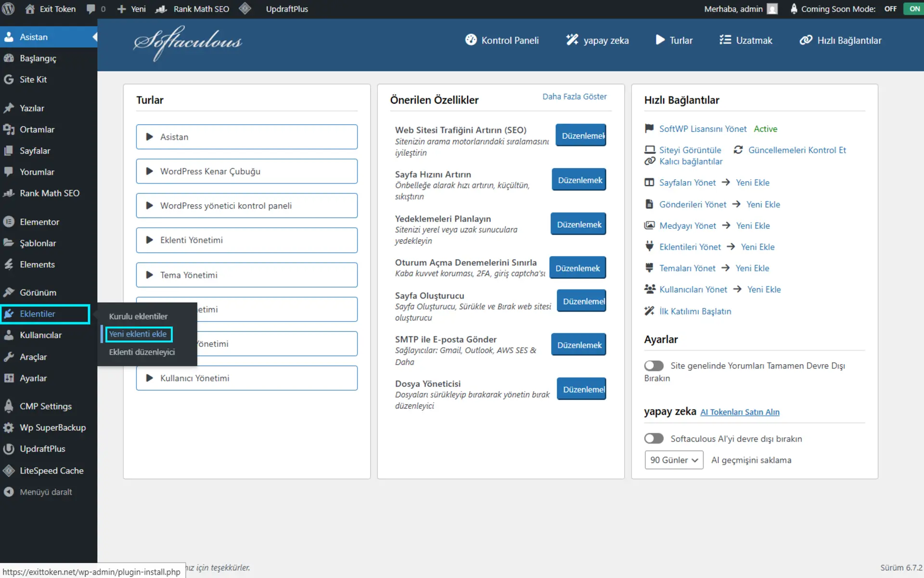Expand WordPress Kenar Çubuğu tour
Viewport: 924px width, 578px height.
click(x=246, y=171)
